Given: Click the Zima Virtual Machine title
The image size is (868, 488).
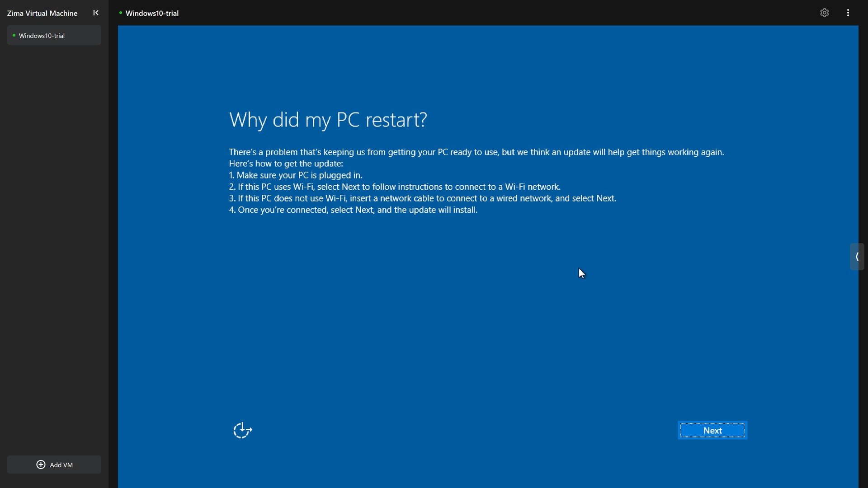Looking at the screenshot, I should (x=42, y=13).
